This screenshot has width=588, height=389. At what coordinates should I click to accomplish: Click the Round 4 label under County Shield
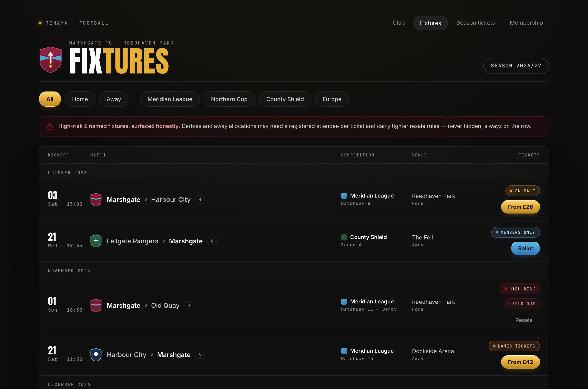[x=351, y=245]
